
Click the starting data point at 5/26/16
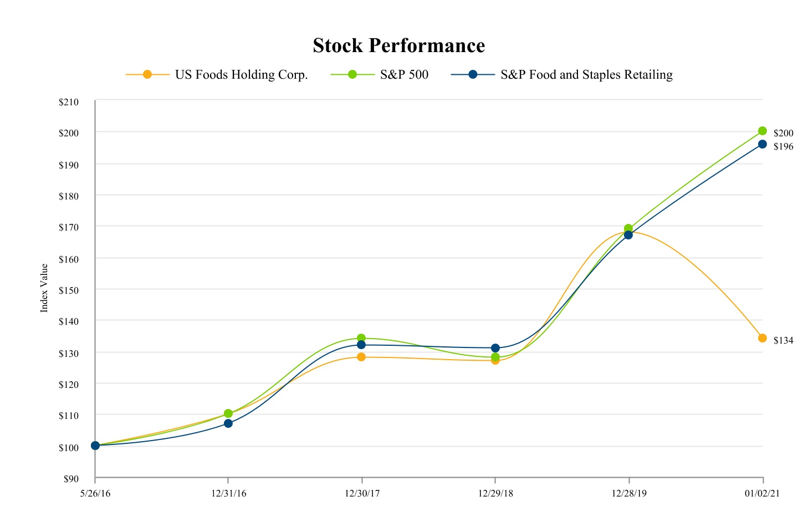click(95, 446)
